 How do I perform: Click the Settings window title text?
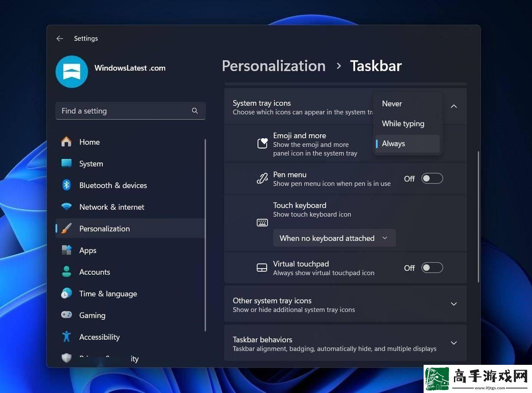click(86, 39)
